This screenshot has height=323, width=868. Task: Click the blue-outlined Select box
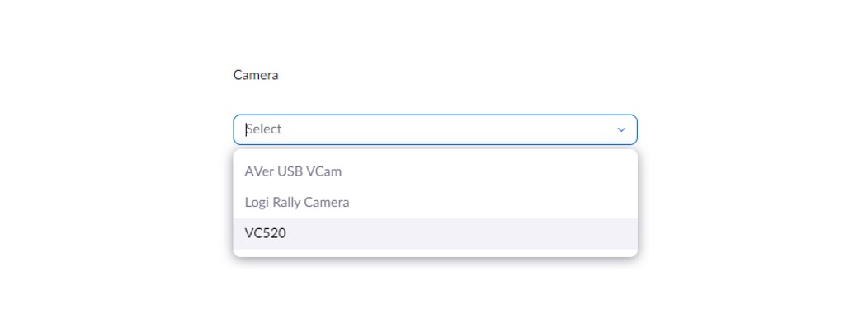[x=435, y=129]
